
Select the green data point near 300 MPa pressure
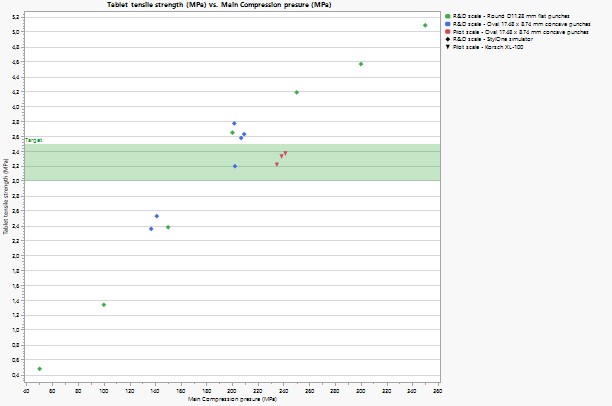pos(361,64)
